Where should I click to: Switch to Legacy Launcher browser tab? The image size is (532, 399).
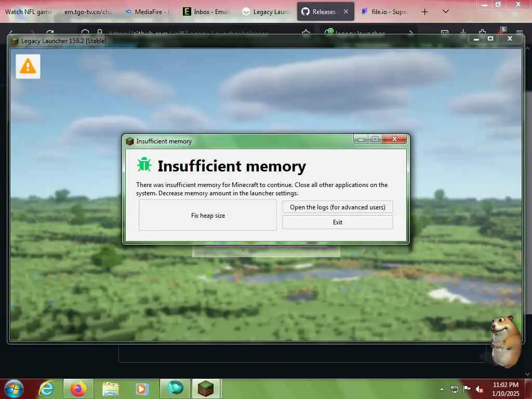point(267,12)
